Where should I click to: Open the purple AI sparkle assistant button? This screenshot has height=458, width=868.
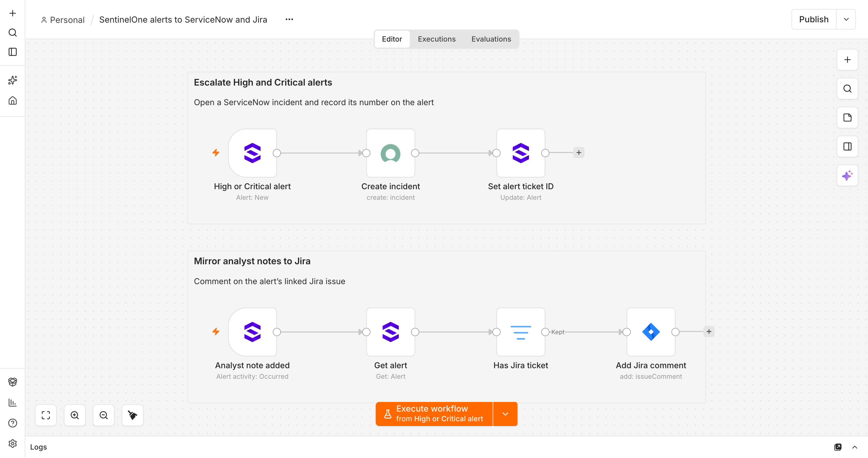click(x=847, y=175)
